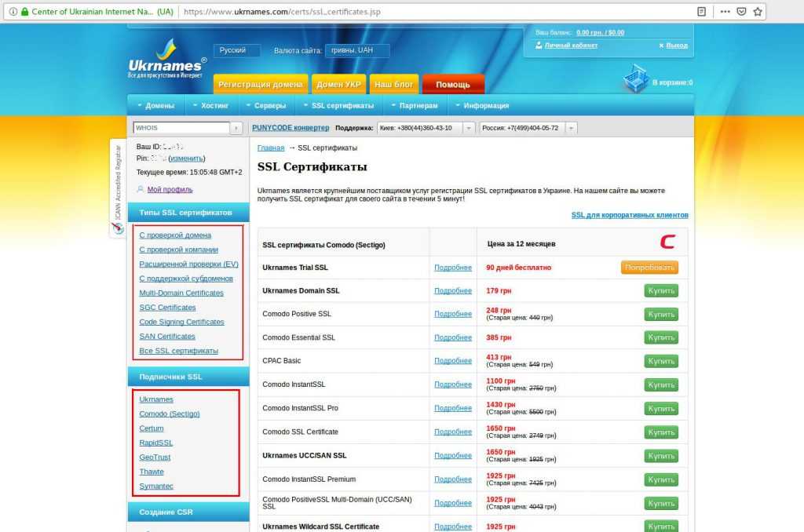This screenshot has width=804, height=532.
Task: Open currency dropdown гривны, UAH
Action: [x=357, y=50]
